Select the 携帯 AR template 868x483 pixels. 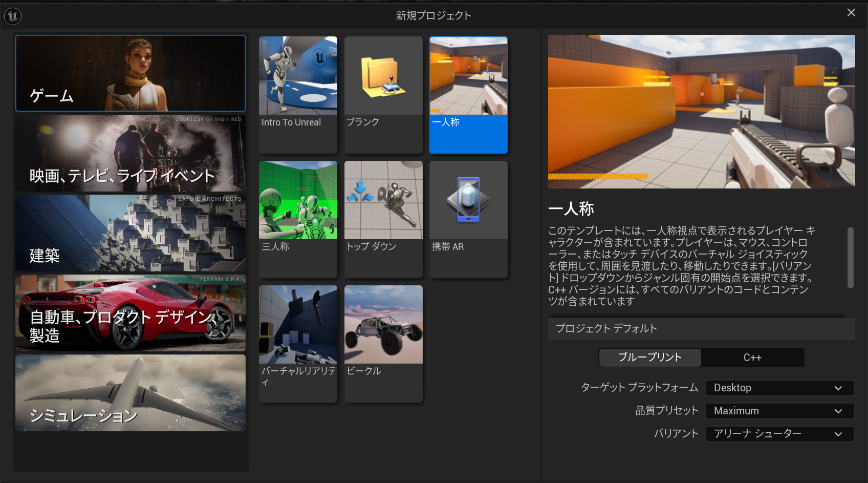tap(468, 219)
